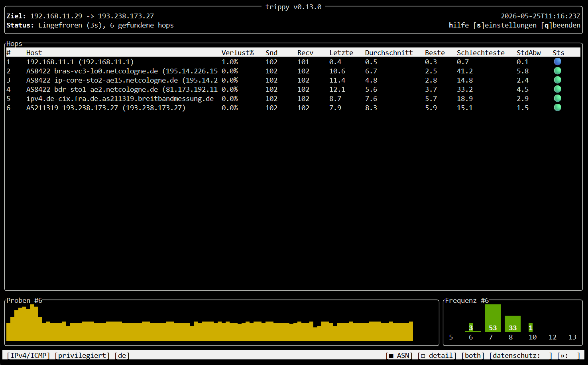
Task: Click the Letzte column header
Action: pos(341,53)
